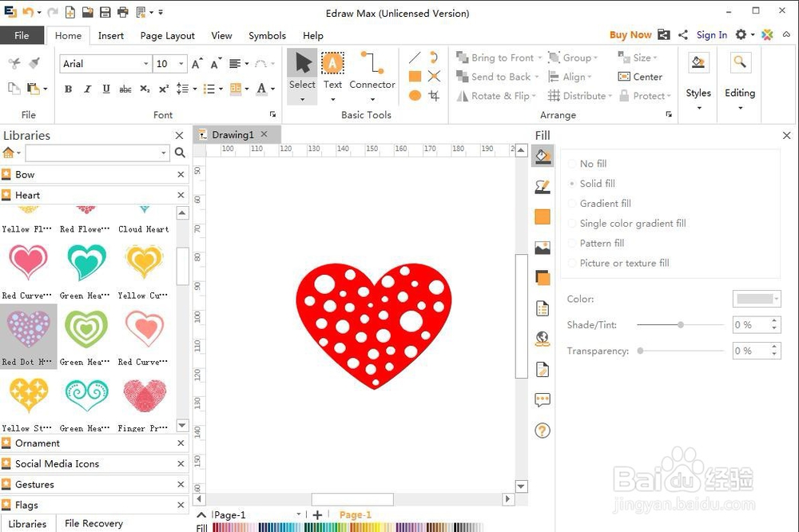799x532 pixels.
Task: Switch to the Page Layout tab
Action: click(x=167, y=36)
